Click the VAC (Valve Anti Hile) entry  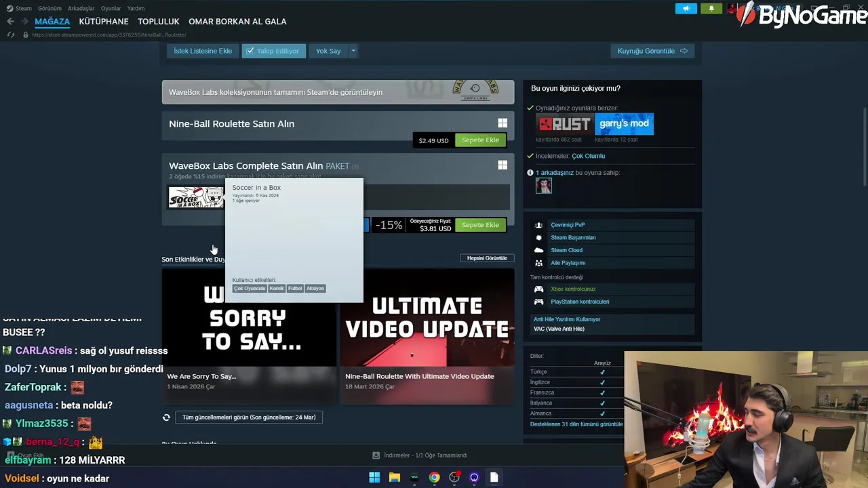[x=559, y=329]
